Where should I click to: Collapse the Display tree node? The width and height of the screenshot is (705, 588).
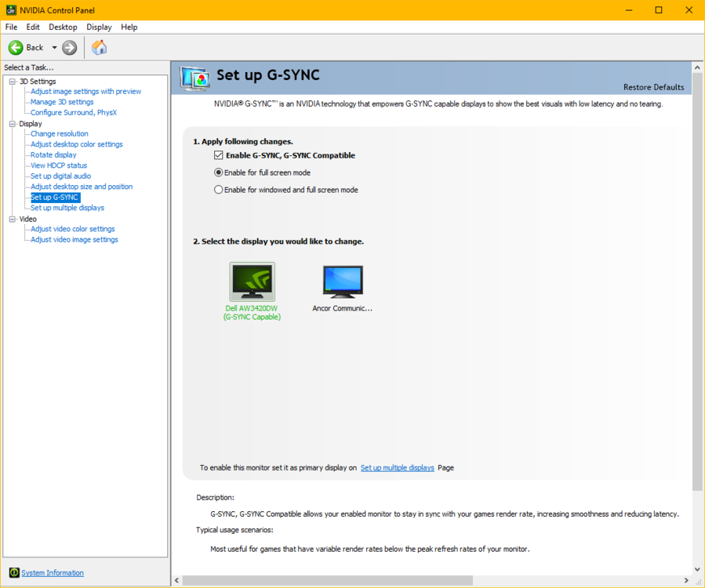tap(12, 124)
